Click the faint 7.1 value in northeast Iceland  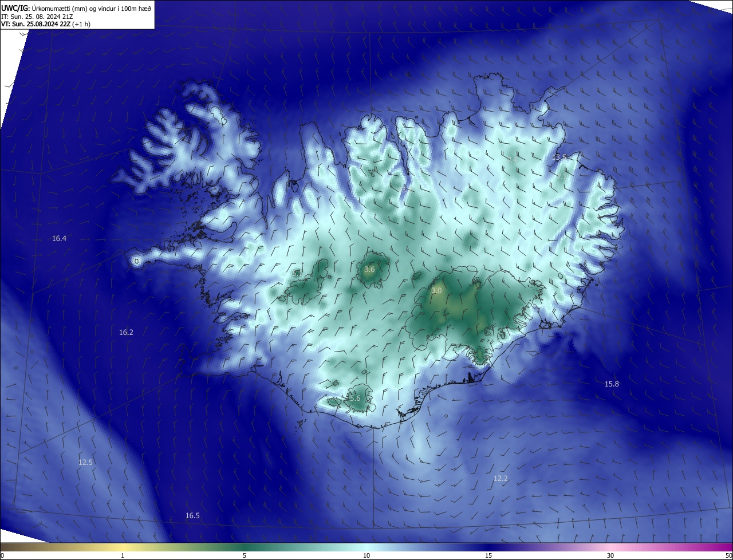click(x=562, y=177)
